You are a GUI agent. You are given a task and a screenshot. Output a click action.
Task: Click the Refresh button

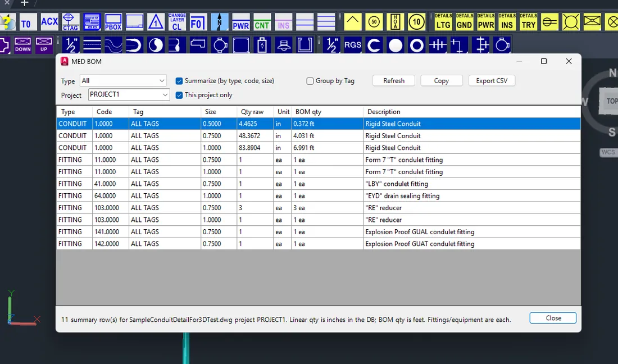click(394, 81)
